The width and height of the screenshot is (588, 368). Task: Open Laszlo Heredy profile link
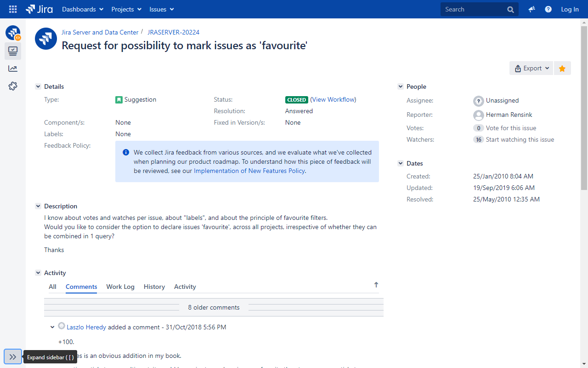pyautogui.click(x=86, y=327)
